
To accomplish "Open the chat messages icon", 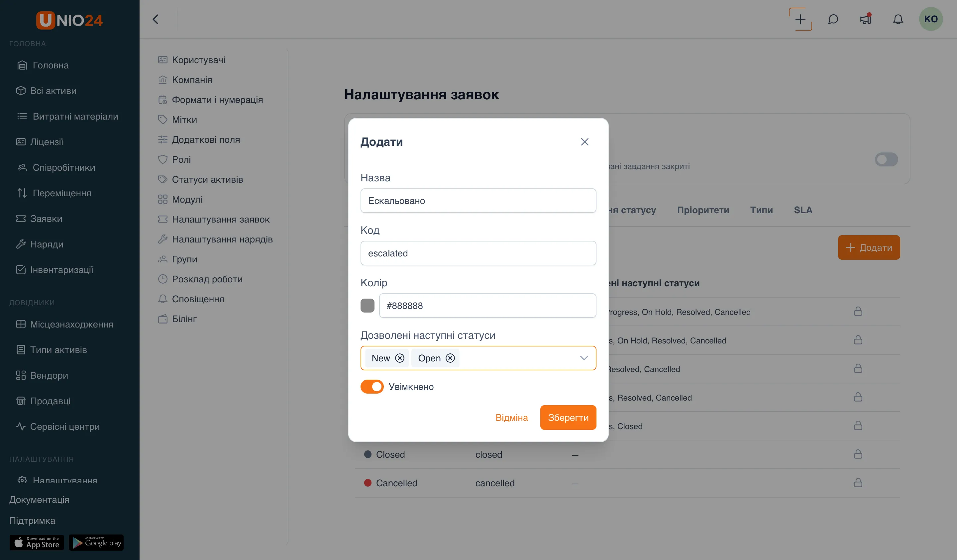I will pyautogui.click(x=833, y=19).
